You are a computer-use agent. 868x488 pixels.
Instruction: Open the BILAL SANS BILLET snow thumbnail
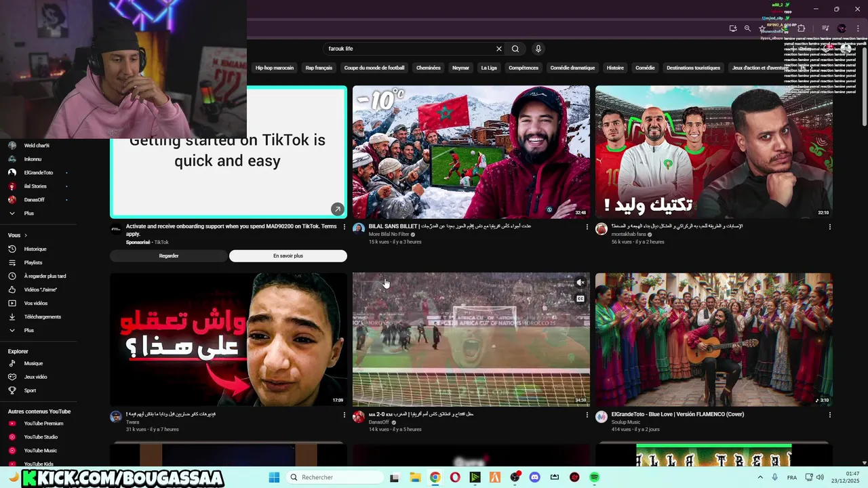[471, 152]
